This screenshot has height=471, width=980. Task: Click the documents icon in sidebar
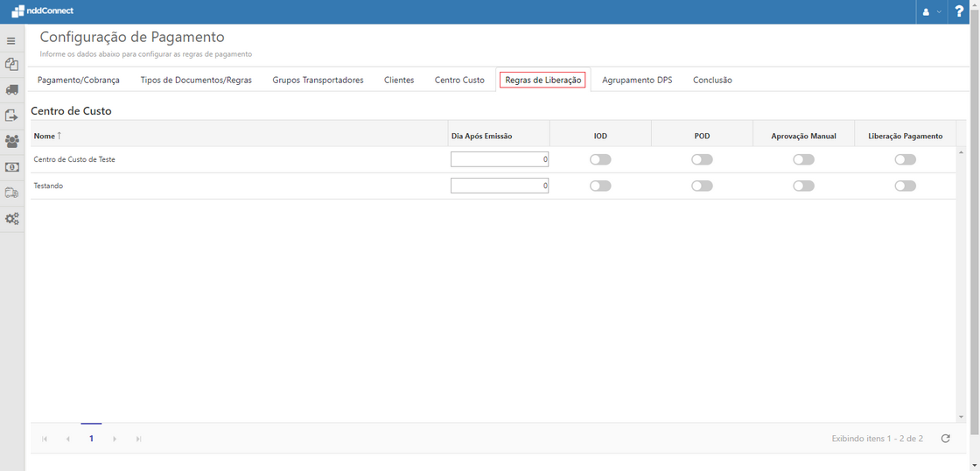point(11,65)
